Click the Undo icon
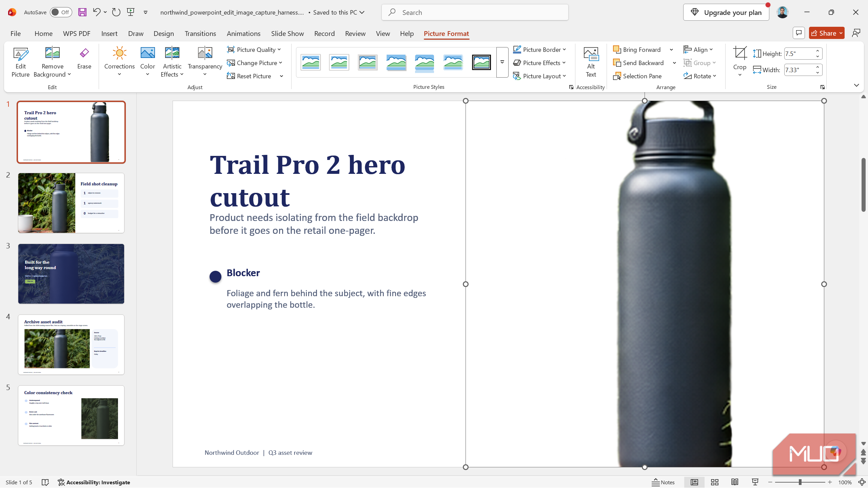The height and width of the screenshot is (488, 868). (x=96, y=12)
